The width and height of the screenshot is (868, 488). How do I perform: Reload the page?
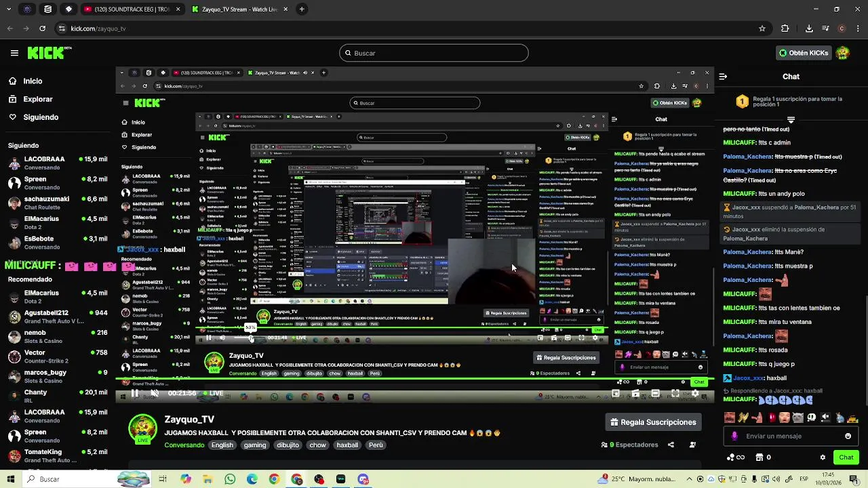point(43,28)
